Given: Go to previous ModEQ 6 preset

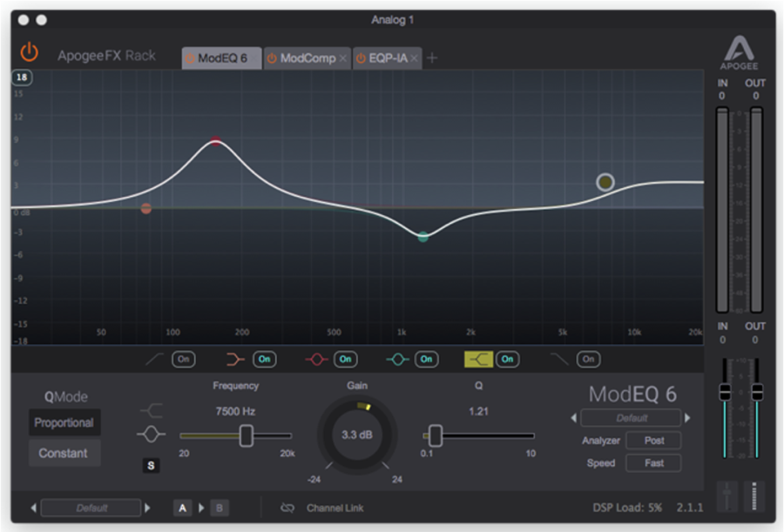Looking at the screenshot, I should (573, 418).
